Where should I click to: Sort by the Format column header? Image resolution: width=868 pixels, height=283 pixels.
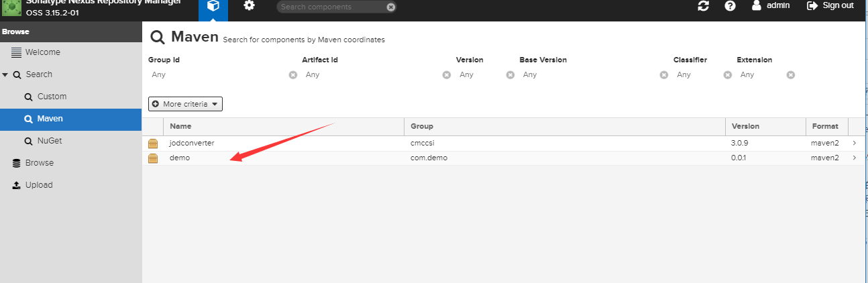coord(827,126)
